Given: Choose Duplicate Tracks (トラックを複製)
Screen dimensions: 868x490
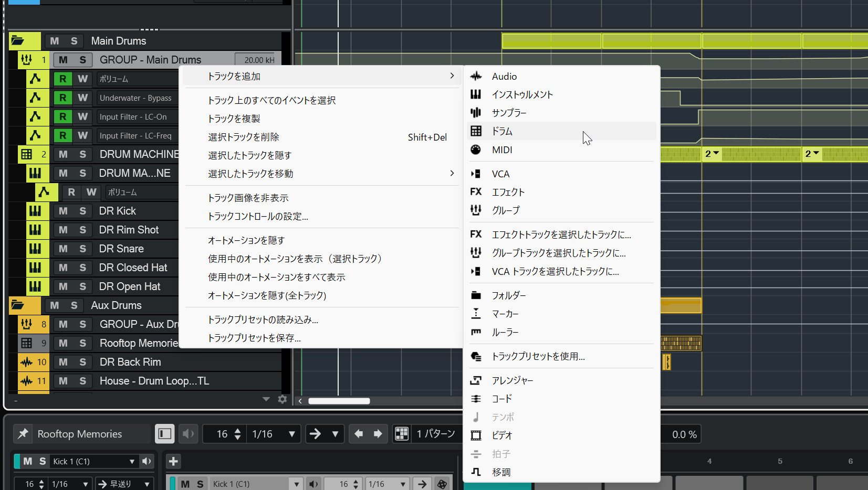Looking at the screenshot, I should click(x=322, y=119).
